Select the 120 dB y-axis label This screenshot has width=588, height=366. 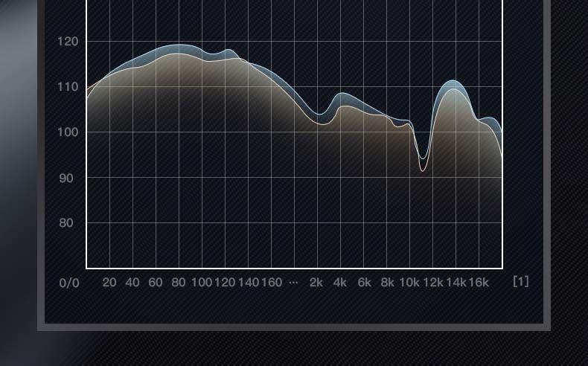click(68, 42)
